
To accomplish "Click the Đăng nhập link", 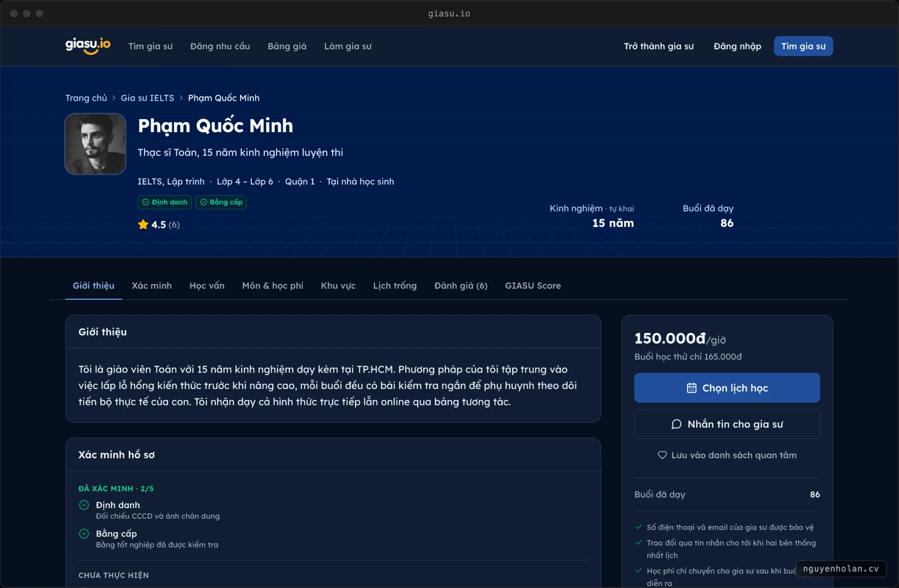I will click(737, 46).
